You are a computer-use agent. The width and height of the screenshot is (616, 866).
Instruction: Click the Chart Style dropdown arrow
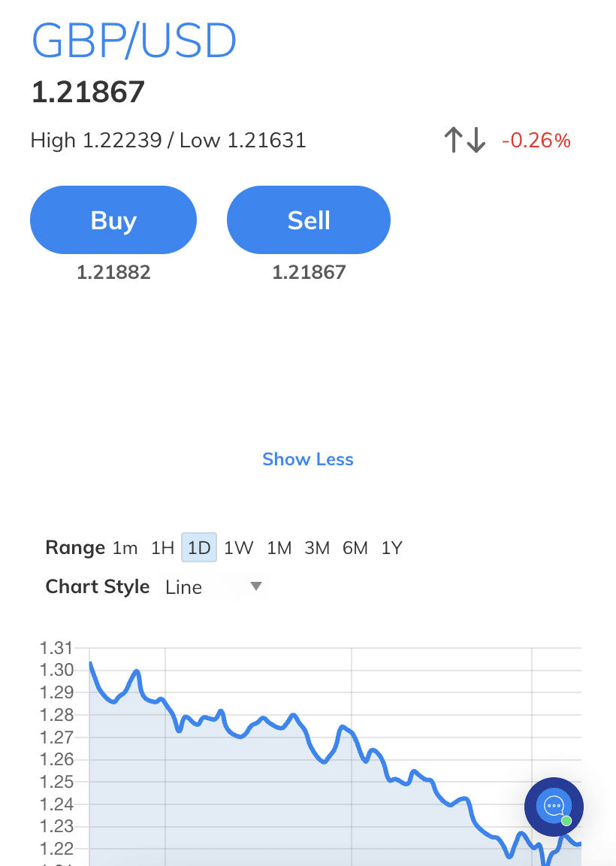(255, 586)
